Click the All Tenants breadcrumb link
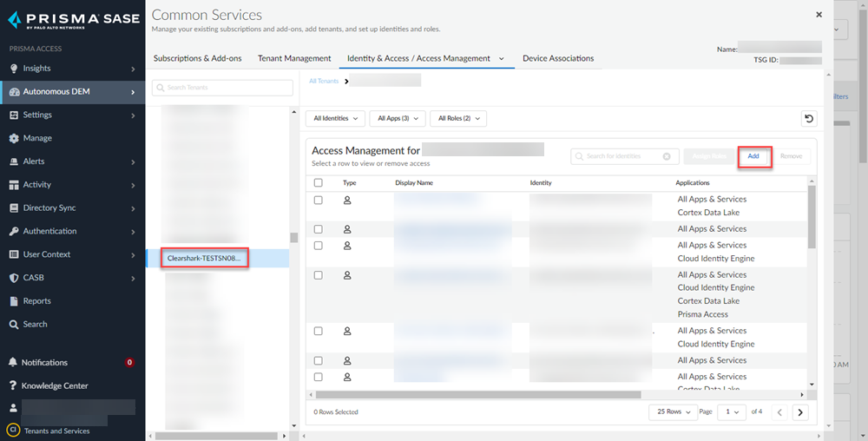The image size is (868, 441). 324,81
